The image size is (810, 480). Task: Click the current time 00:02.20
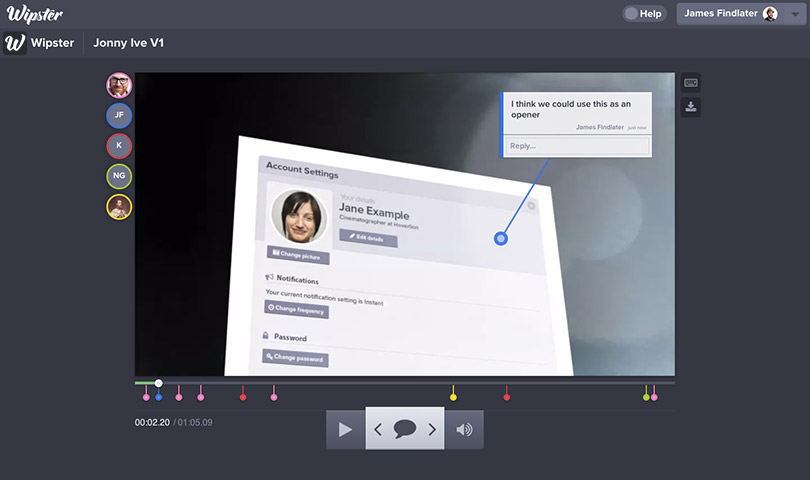[152, 423]
